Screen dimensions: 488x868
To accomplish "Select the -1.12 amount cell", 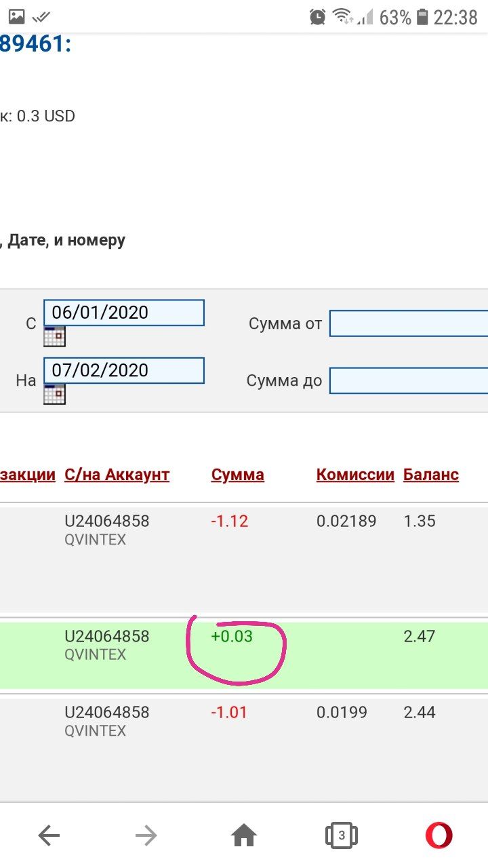I will (230, 521).
